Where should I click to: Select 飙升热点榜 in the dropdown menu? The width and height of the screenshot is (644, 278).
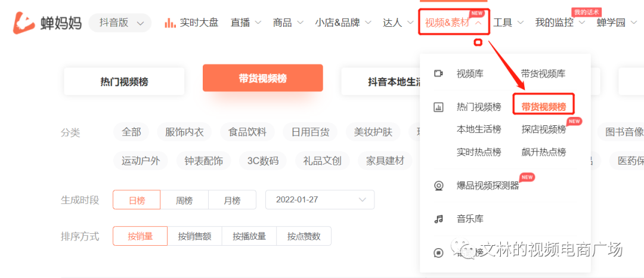pyautogui.click(x=543, y=152)
